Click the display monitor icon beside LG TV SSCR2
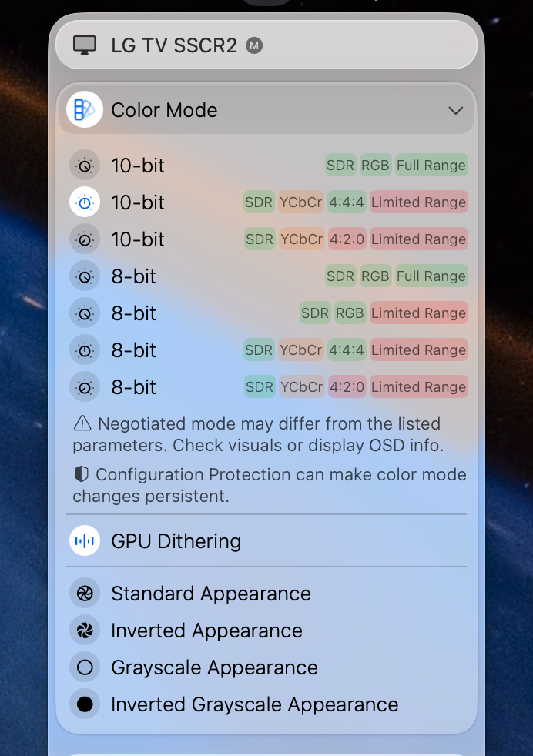The image size is (533, 756). [x=85, y=45]
